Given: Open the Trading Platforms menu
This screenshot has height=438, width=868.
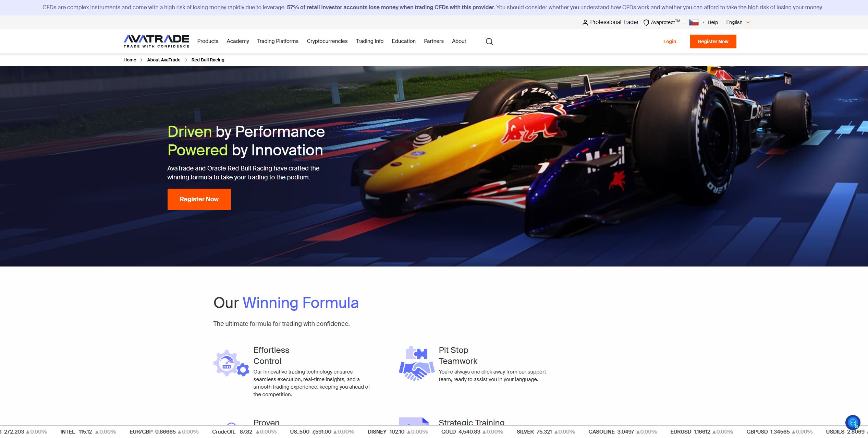Looking at the screenshot, I should click(x=278, y=41).
